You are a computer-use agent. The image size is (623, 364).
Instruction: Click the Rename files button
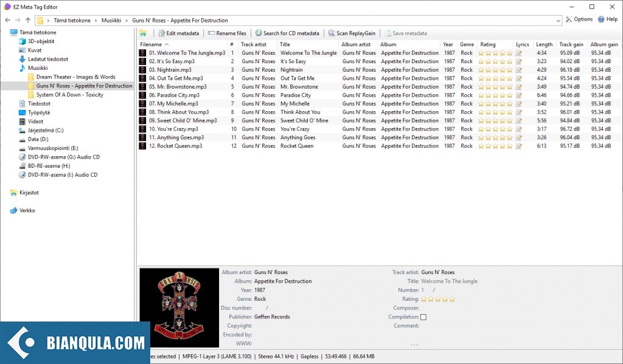(x=227, y=33)
